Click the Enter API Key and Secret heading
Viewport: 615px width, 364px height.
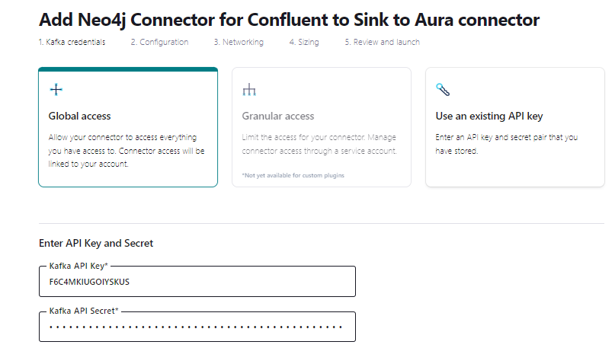[x=96, y=244]
